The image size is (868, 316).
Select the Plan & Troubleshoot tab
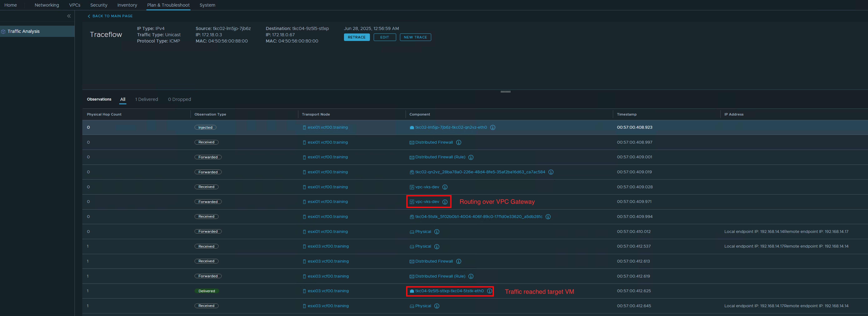tap(168, 5)
